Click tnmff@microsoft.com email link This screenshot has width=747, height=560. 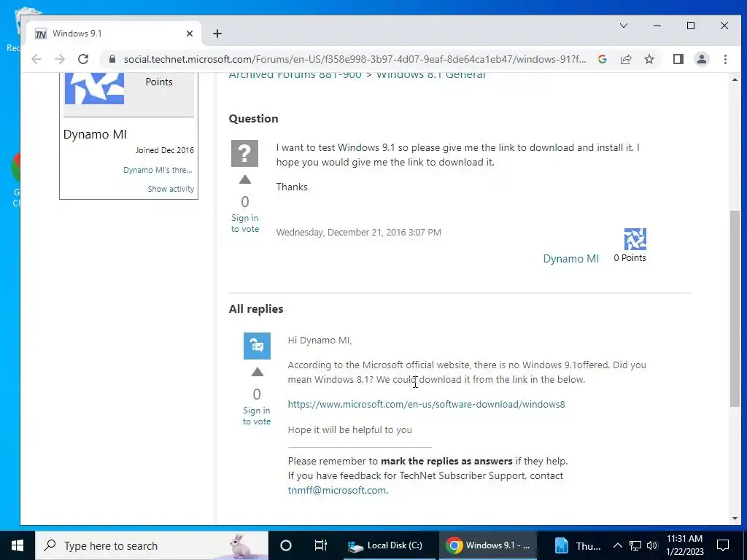point(337,490)
